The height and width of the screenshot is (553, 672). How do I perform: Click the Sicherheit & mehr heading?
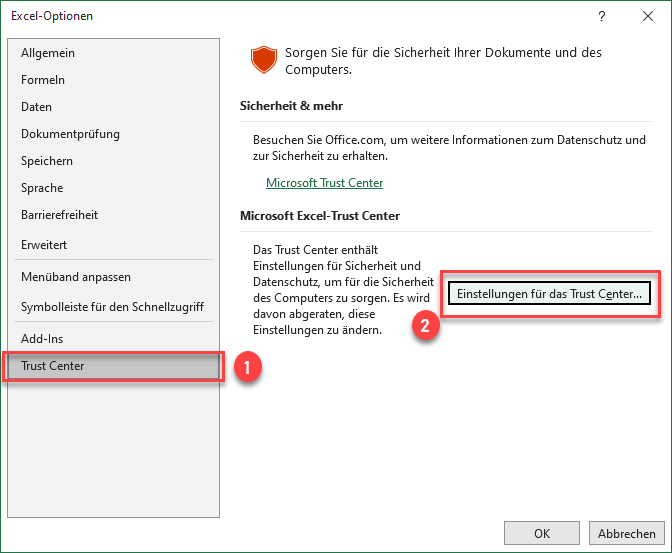[291, 106]
